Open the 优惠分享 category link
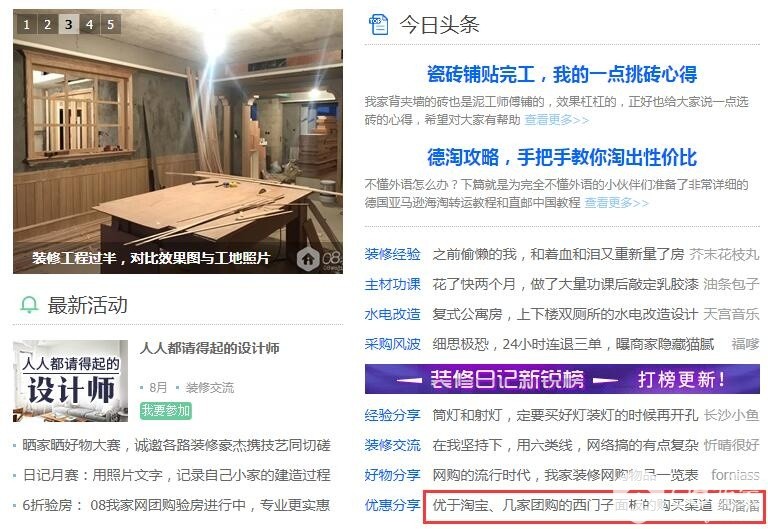This screenshot has width=768, height=529. (392, 505)
